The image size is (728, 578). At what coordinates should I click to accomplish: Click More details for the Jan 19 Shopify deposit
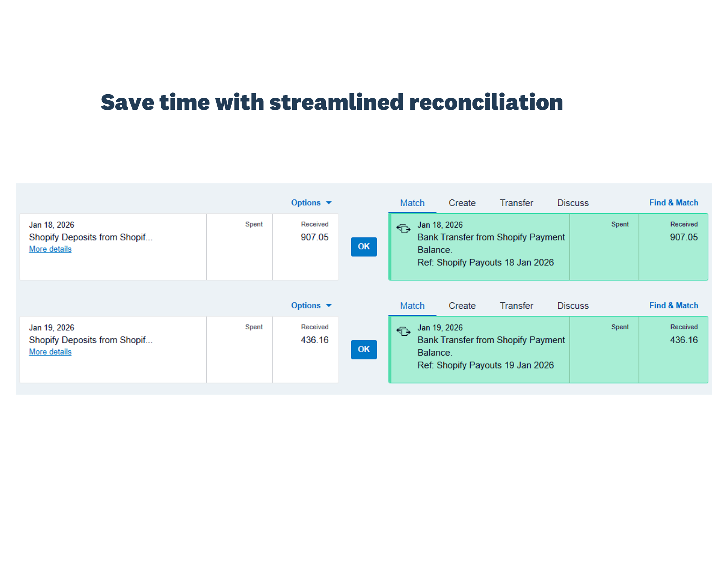click(50, 352)
